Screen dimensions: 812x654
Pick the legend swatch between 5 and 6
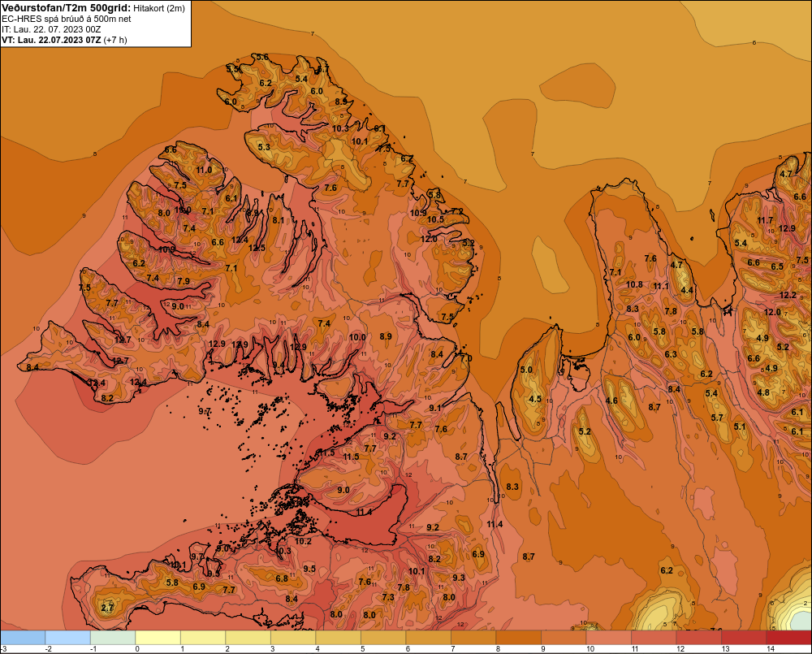coord(383,637)
